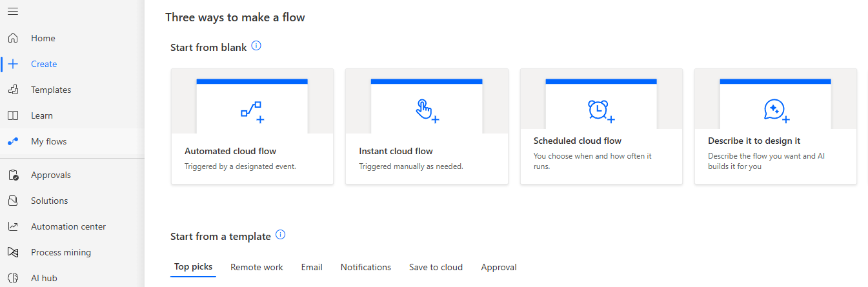Click the Approvals clipboard icon
The height and width of the screenshot is (287, 868).
pyautogui.click(x=13, y=175)
